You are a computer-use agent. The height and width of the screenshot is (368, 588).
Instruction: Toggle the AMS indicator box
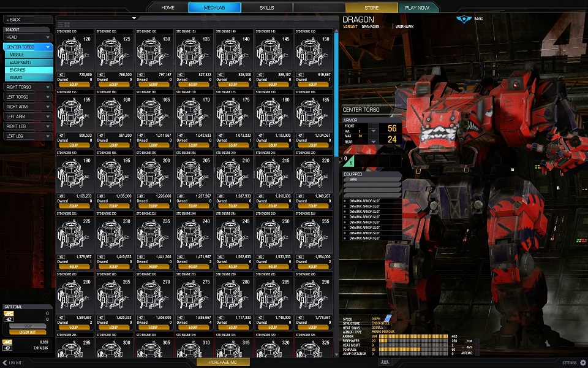[477, 347]
